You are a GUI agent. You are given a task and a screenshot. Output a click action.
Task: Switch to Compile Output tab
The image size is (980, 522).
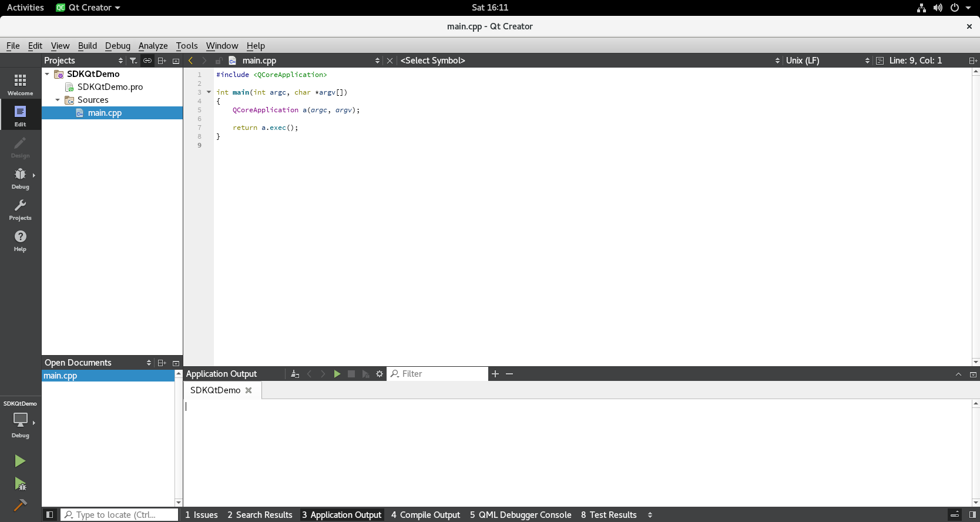tap(425, 515)
